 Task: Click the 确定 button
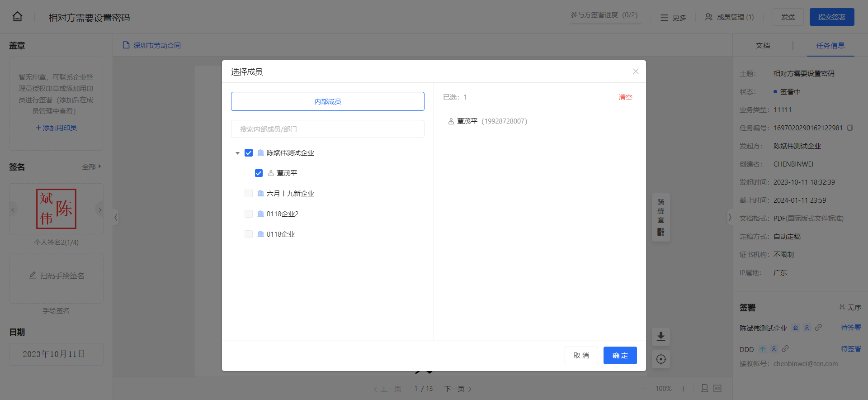tap(620, 356)
